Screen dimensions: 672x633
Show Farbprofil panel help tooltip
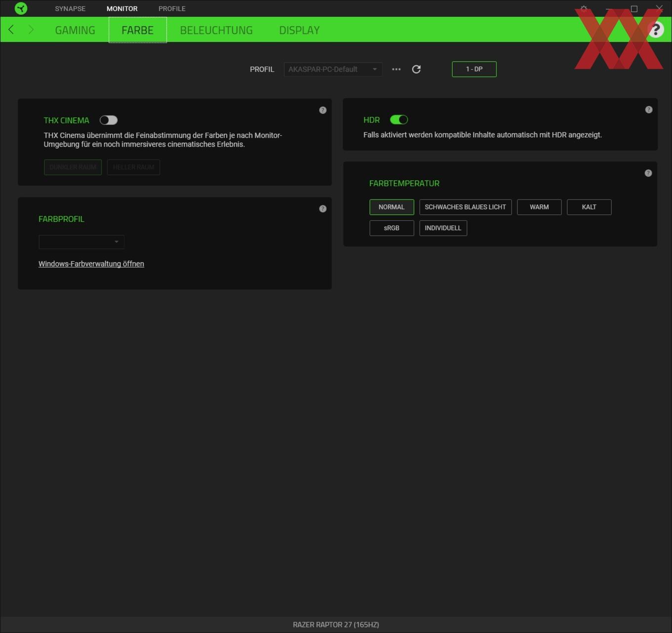323,209
